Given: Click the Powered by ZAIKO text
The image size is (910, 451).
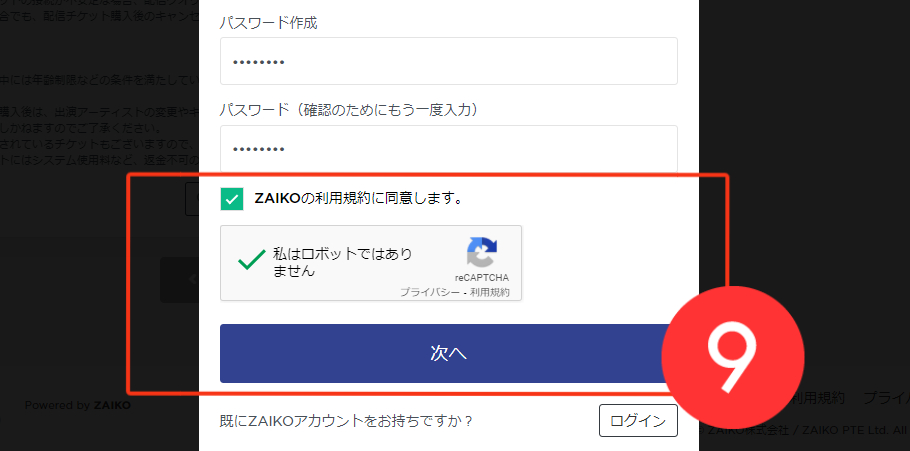Looking at the screenshot, I should coord(78,405).
